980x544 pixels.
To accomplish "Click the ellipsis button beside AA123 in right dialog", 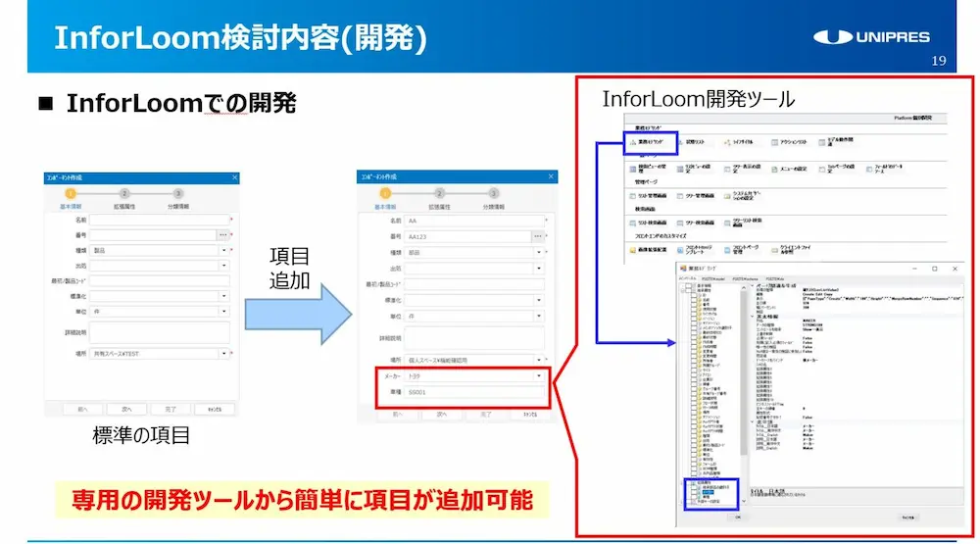I will tap(537, 236).
